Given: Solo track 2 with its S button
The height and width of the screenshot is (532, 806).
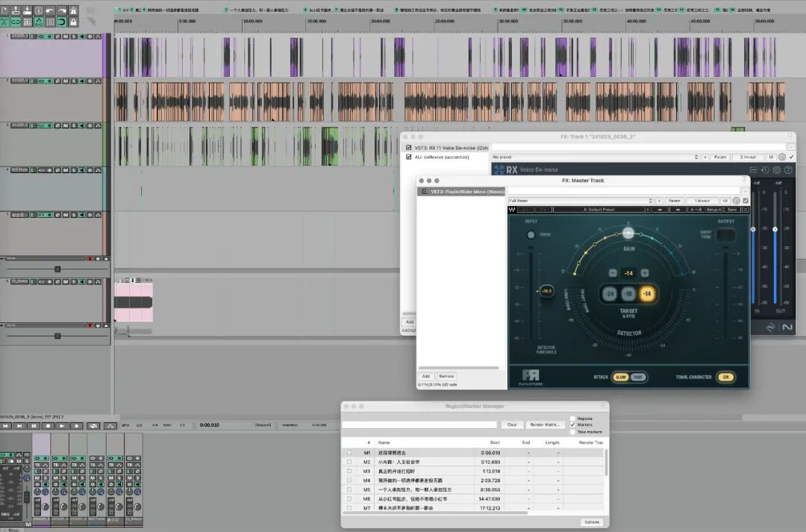Looking at the screenshot, I should (74, 81).
